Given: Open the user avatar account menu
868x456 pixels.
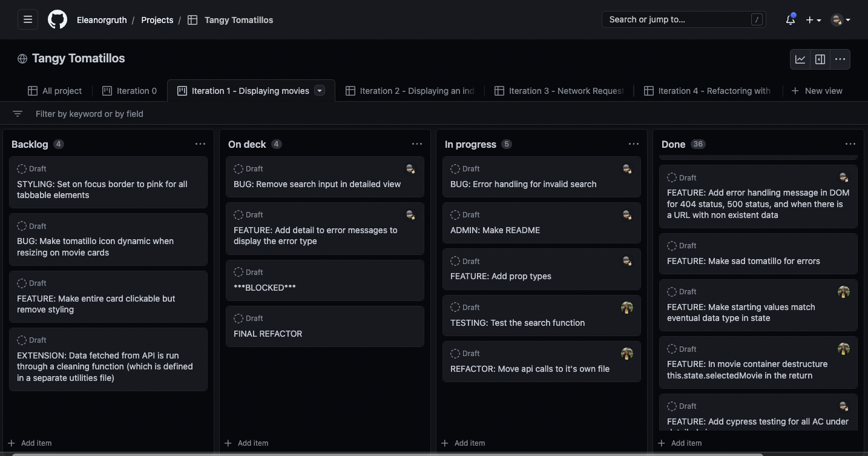Looking at the screenshot, I should point(840,20).
